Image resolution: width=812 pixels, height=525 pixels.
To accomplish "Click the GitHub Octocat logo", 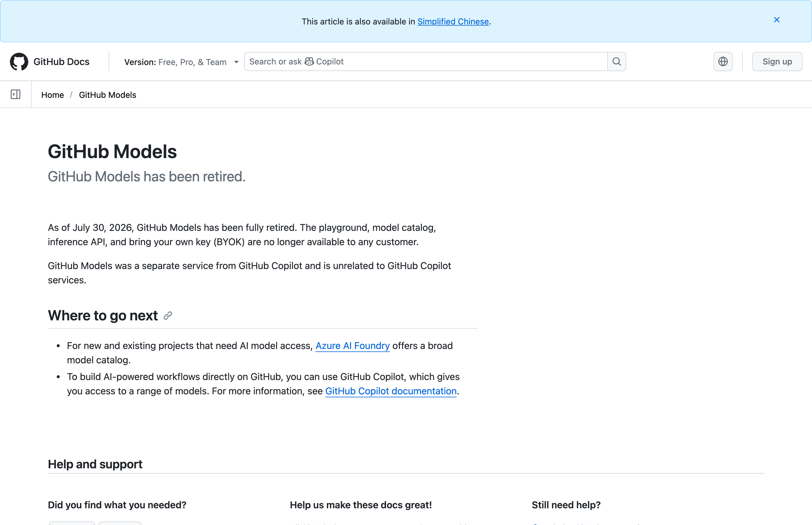I will (x=19, y=62).
